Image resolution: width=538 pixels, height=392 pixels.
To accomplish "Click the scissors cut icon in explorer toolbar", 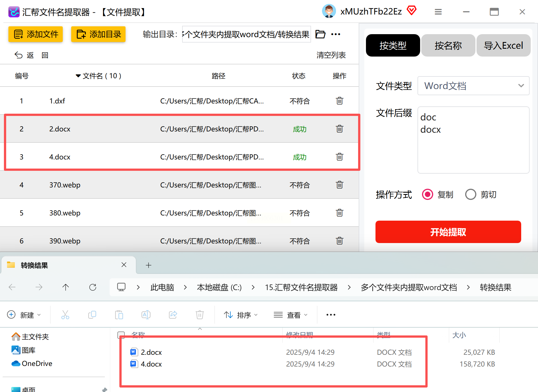I will tap(65, 315).
